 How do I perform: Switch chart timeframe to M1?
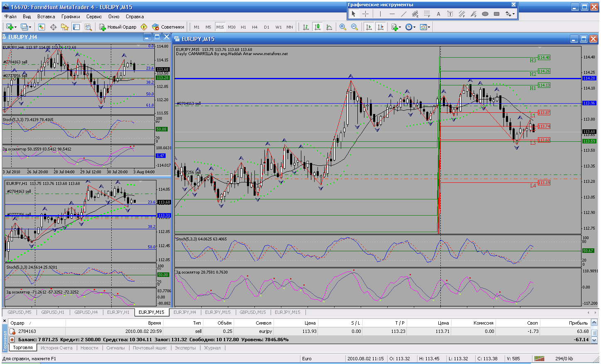coord(197,27)
